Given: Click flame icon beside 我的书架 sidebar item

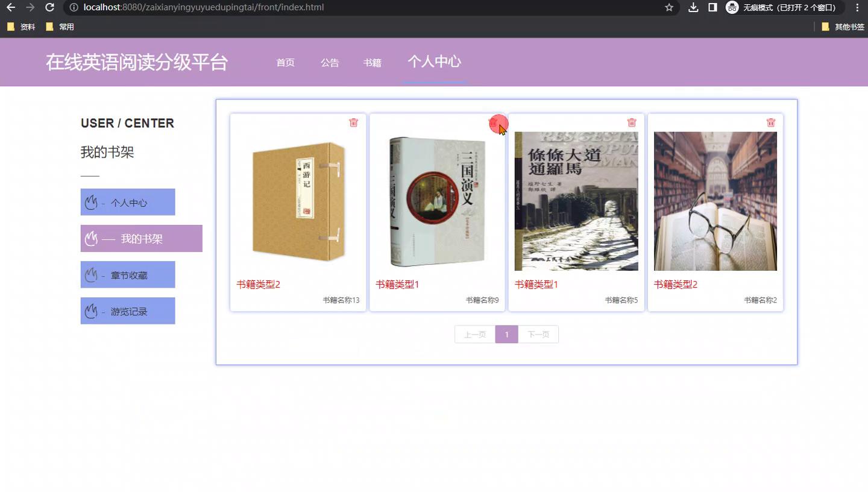Looking at the screenshot, I should coord(91,239).
